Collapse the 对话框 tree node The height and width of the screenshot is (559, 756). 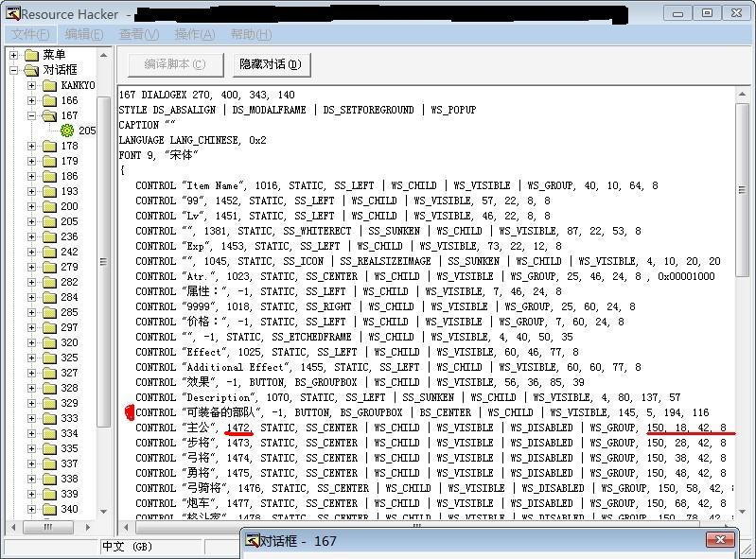pos(13,70)
